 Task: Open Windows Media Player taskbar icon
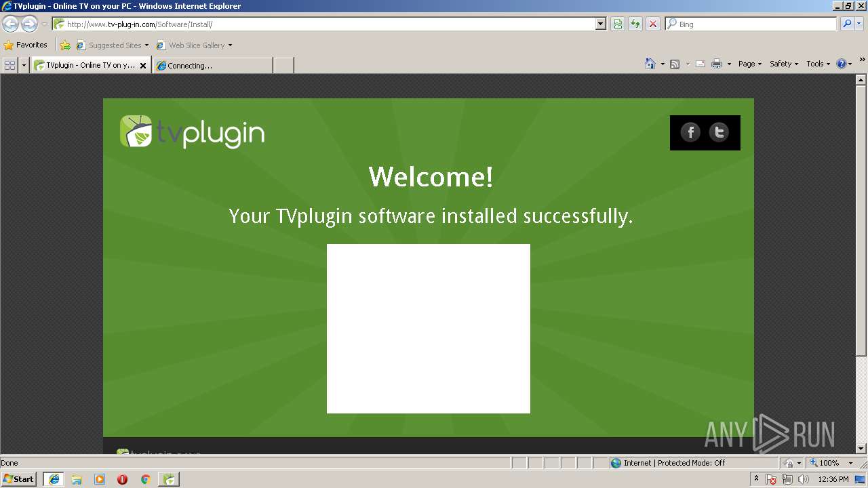100,479
